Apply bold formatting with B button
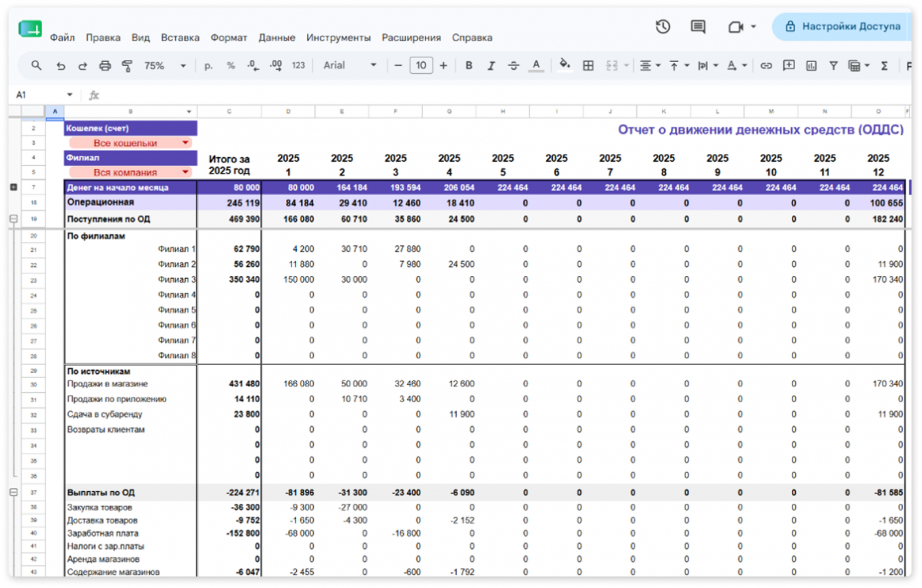The width and height of the screenshot is (922, 588). (468, 66)
